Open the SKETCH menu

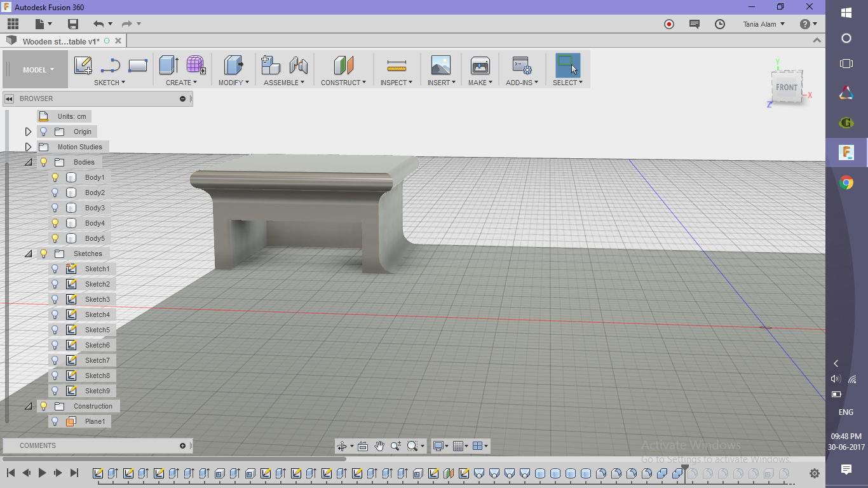point(109,83)
